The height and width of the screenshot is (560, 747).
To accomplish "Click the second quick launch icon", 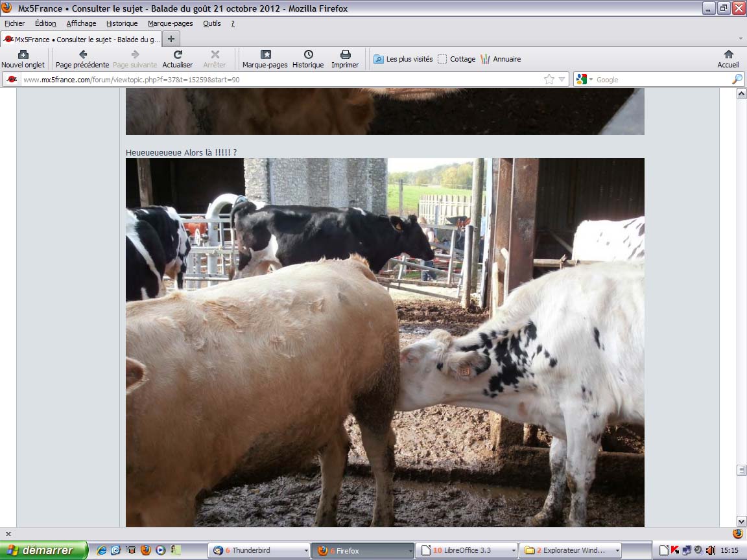I will click(116, 550).
